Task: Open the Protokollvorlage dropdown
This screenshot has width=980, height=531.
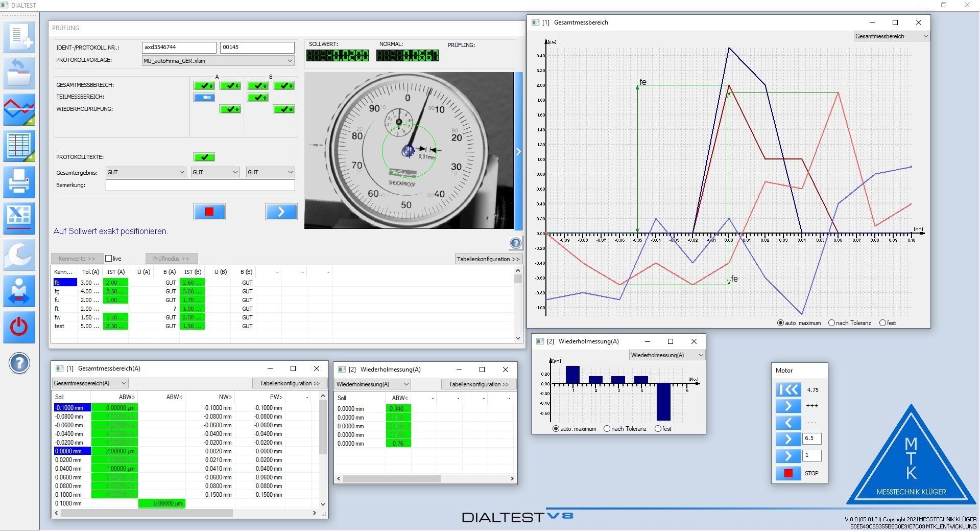Action: pyautogui.click(x=218, y=61)
